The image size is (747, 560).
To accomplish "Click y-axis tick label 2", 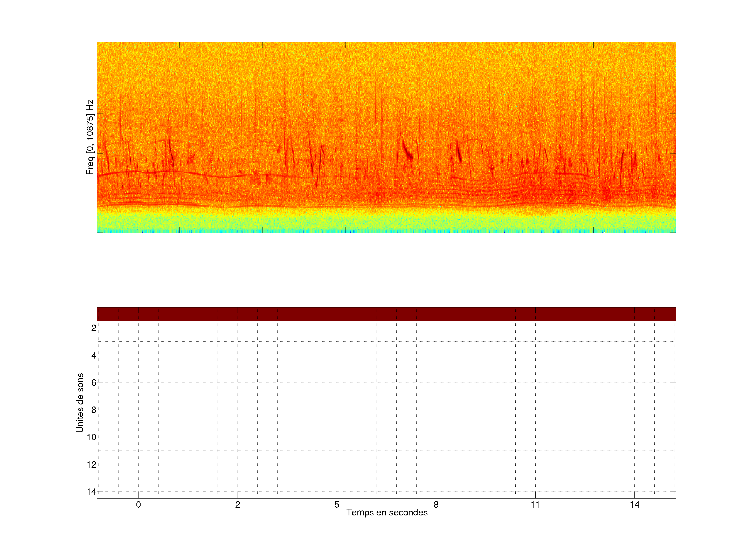I will pos(94,328).
